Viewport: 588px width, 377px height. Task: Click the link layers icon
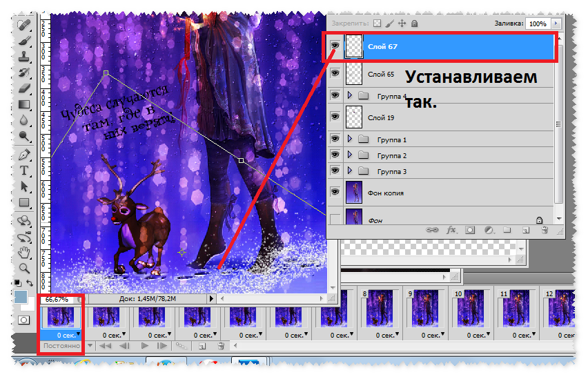(x=432, y=230)
